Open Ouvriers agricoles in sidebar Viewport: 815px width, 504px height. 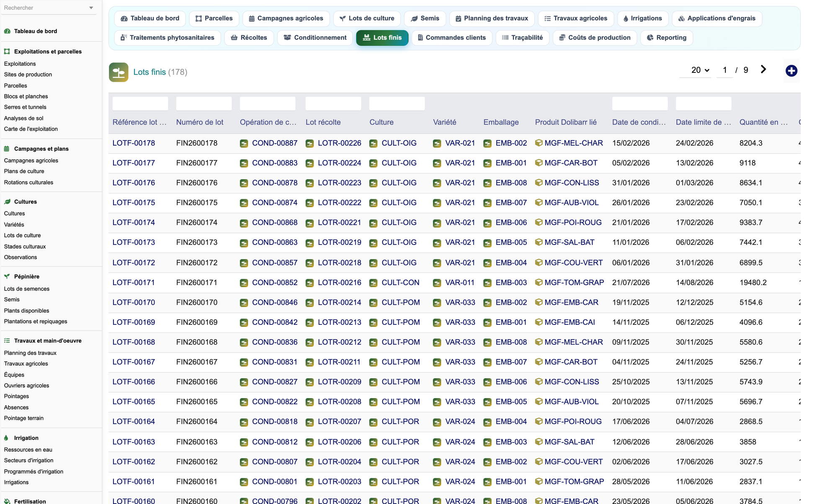[26, 386]
